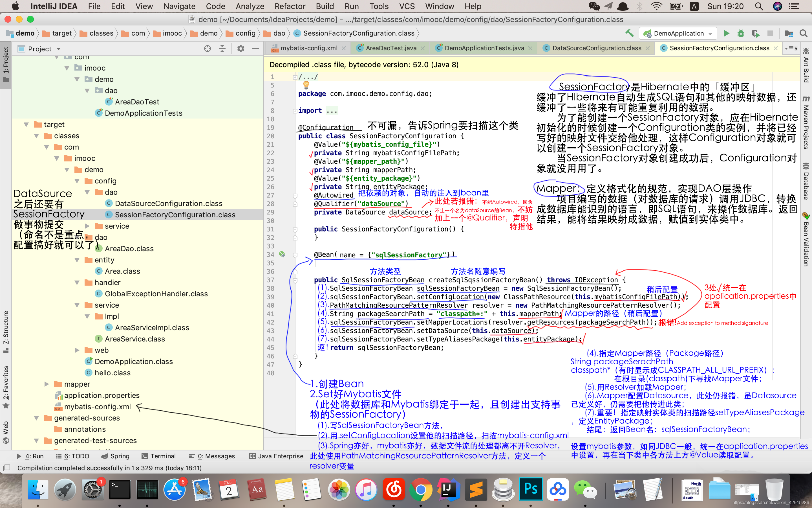Run DemoApplication with green play icon
Image resolution: width=812 pixels, height=508 pixels.
click(x=727, y=33)
